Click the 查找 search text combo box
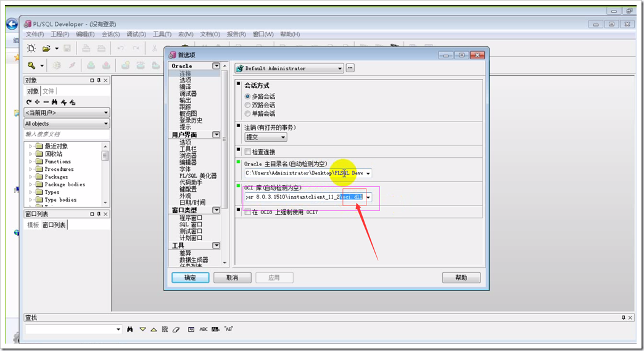The width and height of the screenshot is (644, 351). [x=73, y=329]
